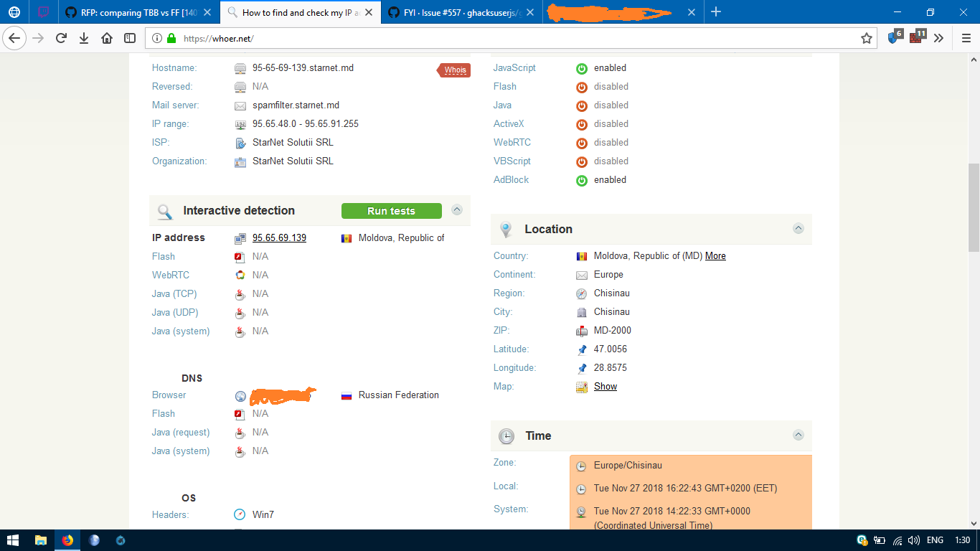980x551 pixels.
Task: Collapse the Interactive detection panel
Action: tap(457, 209)
